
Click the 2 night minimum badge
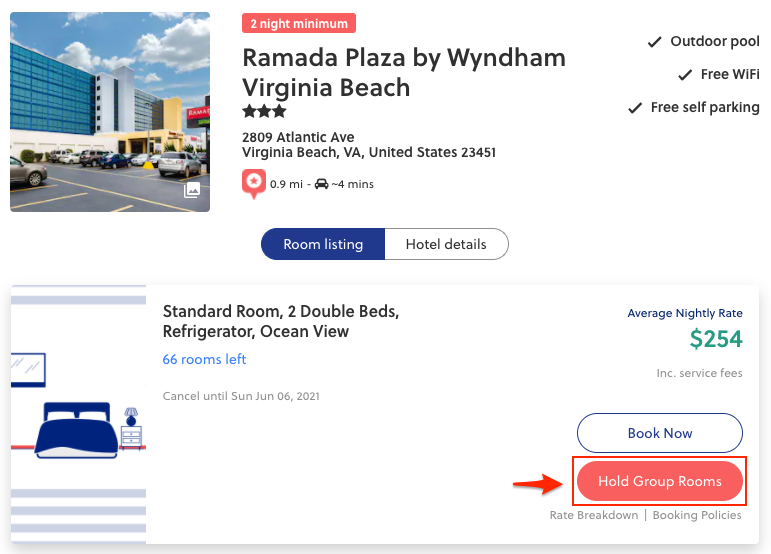pos(299,24)
